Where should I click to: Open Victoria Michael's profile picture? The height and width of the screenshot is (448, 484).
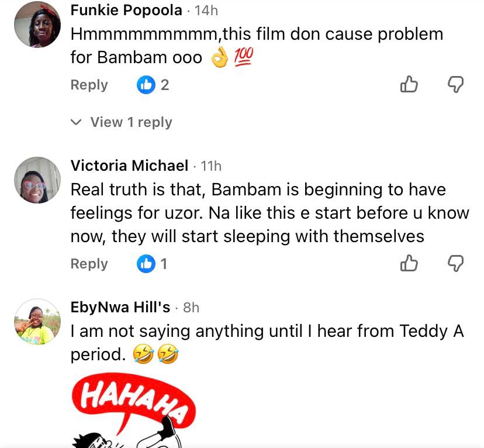click(x=38, y=180)
